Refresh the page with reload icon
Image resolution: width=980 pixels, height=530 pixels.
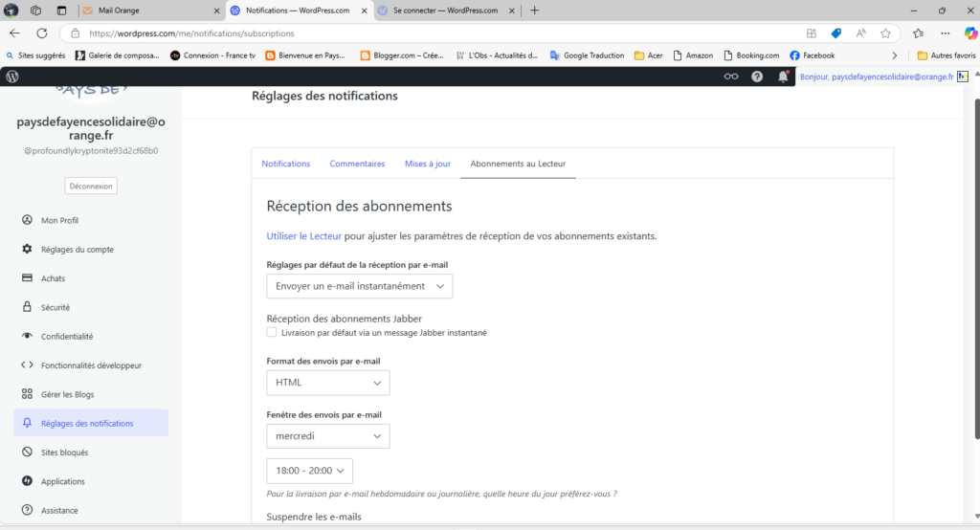(x=42, y=33)
